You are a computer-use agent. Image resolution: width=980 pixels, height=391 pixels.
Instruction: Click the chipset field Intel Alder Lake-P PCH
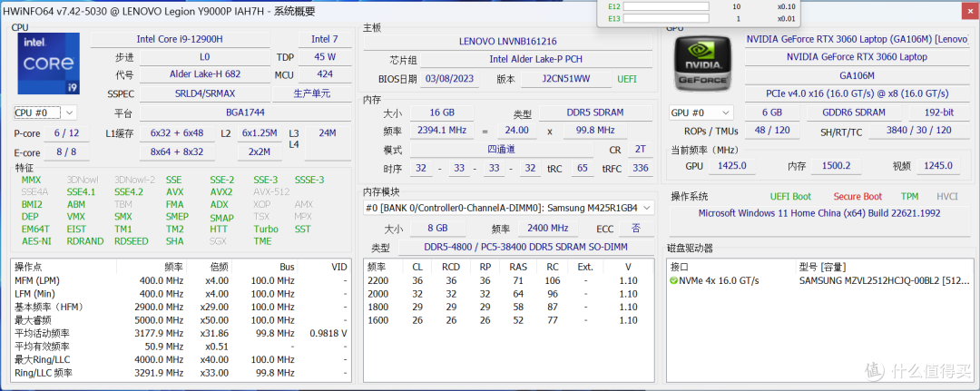[536, 59]
